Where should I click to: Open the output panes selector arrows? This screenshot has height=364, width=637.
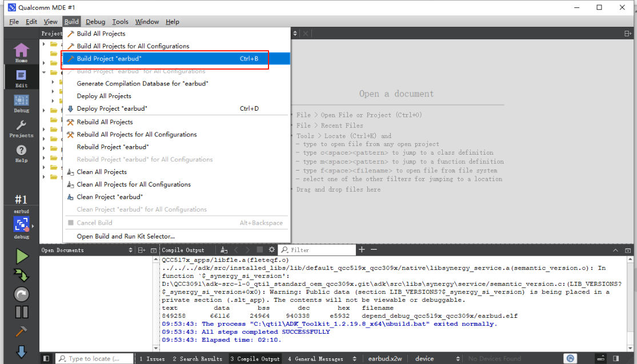(x=355, y=359)
